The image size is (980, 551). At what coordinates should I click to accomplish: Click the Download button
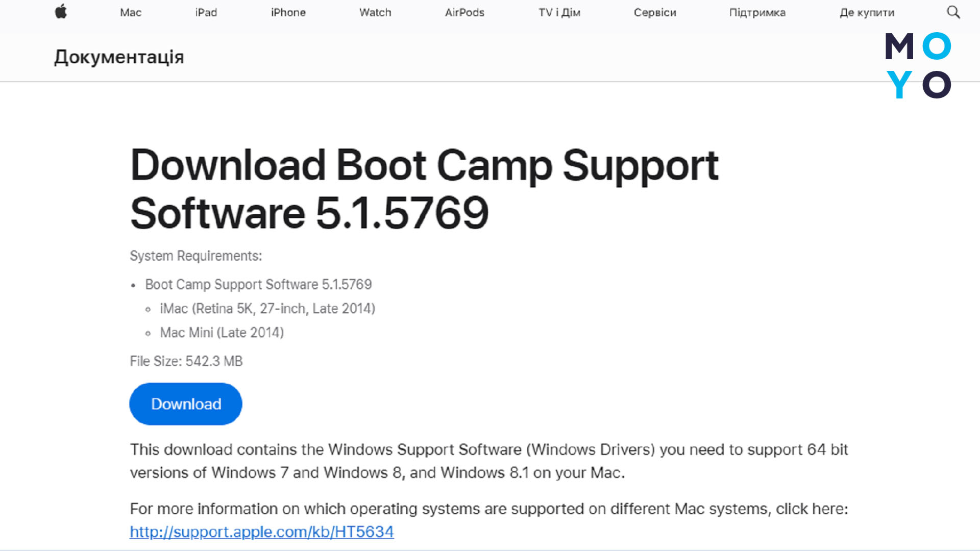[186, 404]
